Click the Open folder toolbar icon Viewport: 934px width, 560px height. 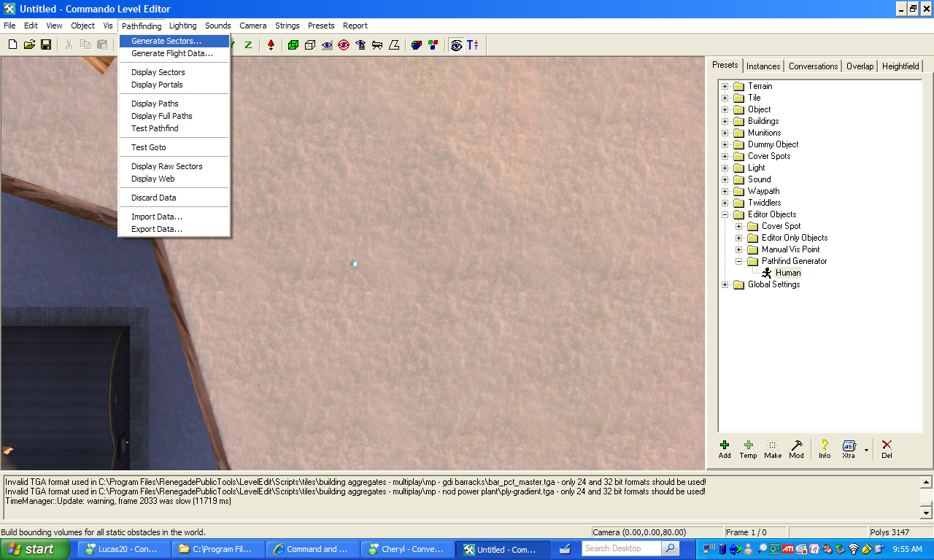pos(29,44)
